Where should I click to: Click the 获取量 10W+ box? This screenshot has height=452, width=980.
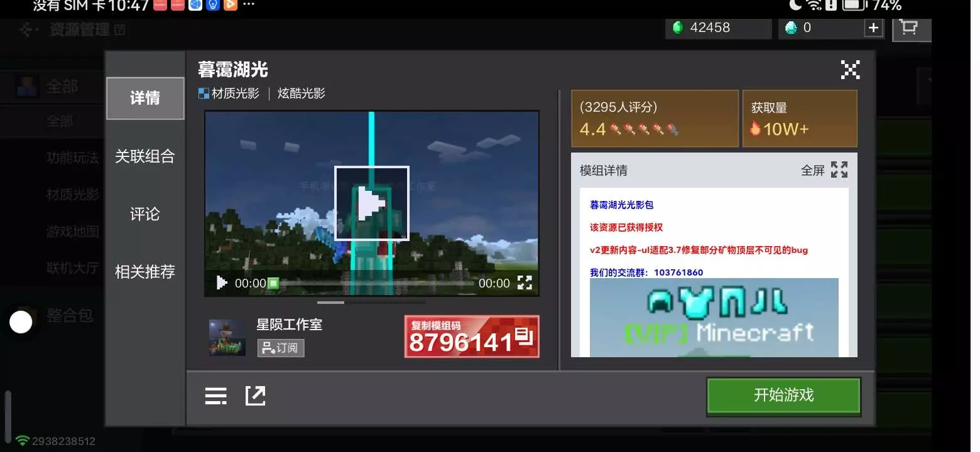click(x=800, y=119)
